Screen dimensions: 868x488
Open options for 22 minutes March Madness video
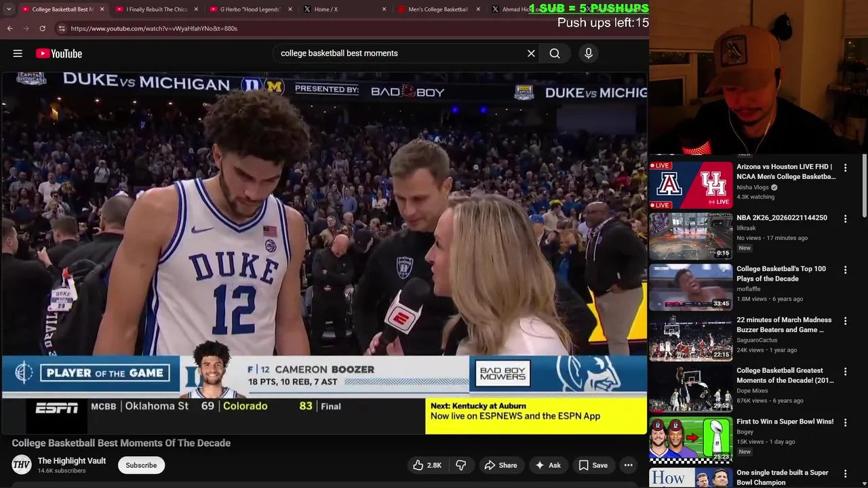point(845,321)
